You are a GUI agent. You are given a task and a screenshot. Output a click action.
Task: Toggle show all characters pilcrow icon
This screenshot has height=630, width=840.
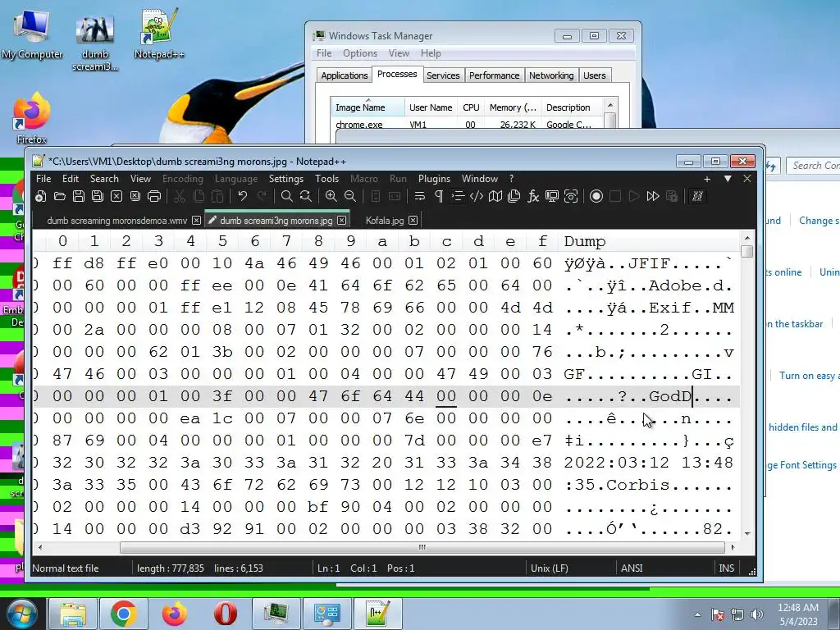(x=439, y=197)
